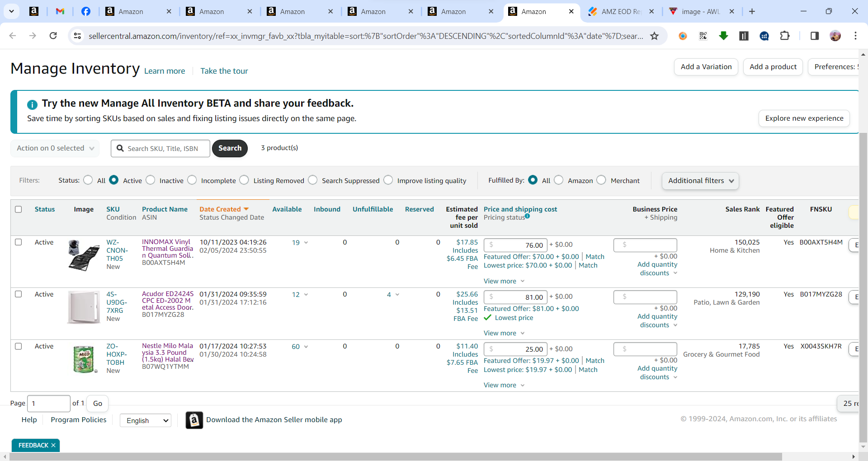Open the tab search dropdown
Viewport: 868px width, 461px height.
pos(11,11)
